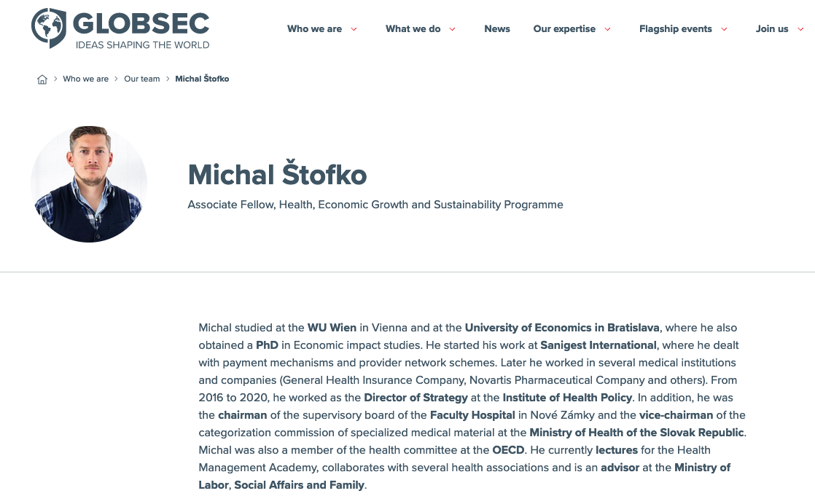
Task: Click the GLOBSEC wordmark text
Action: point(141,23)
